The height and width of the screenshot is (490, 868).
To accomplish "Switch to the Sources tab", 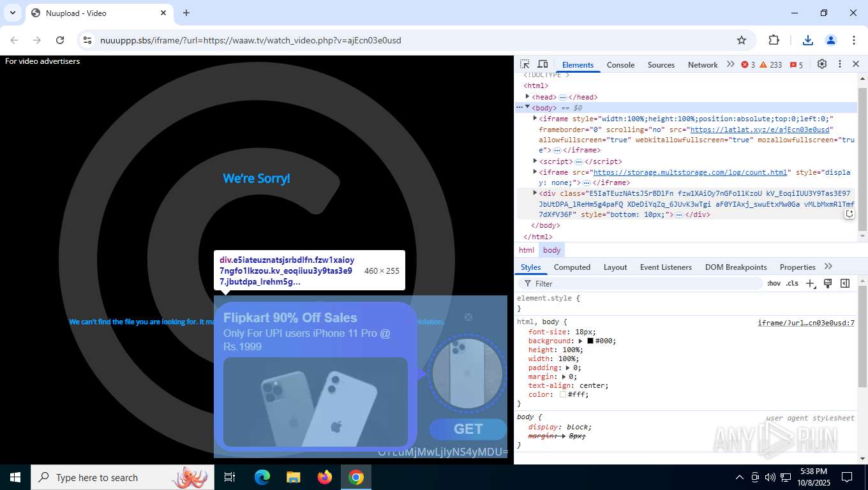I will (661, 64).
